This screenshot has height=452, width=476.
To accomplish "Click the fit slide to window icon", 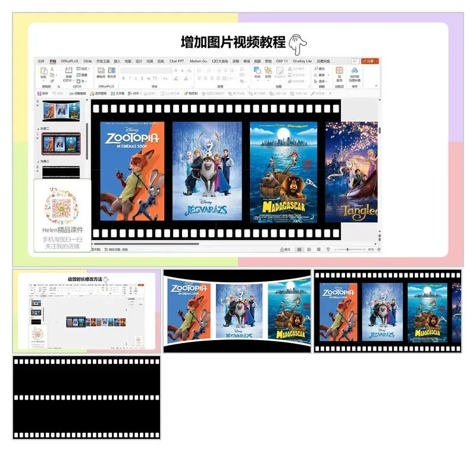I will click(x=379, y=250).
